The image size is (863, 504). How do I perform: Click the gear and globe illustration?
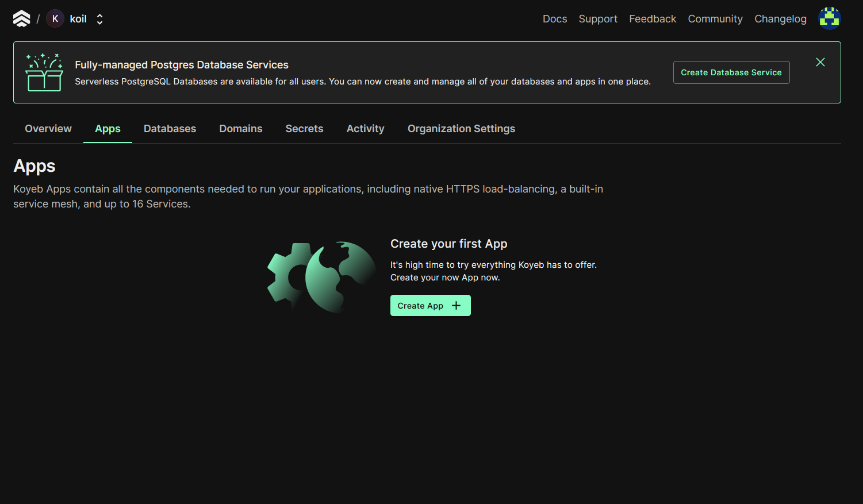(322, 277)
